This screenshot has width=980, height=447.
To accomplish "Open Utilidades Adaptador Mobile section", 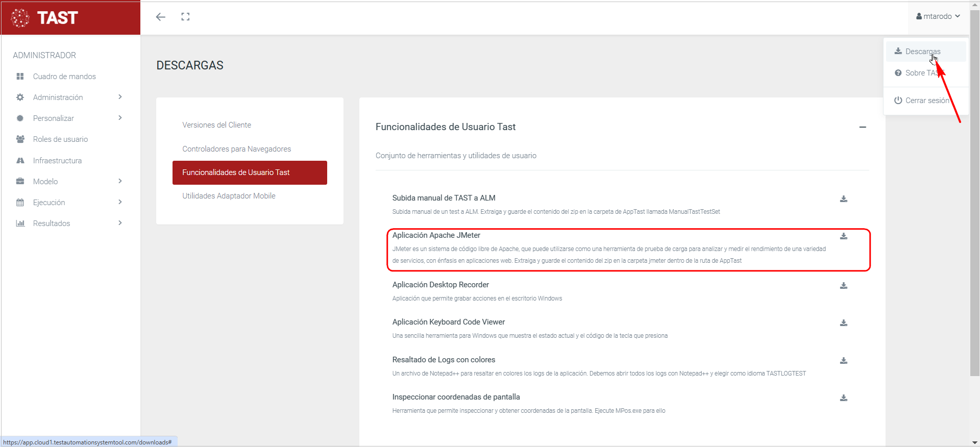I will (x=229, y=196).
